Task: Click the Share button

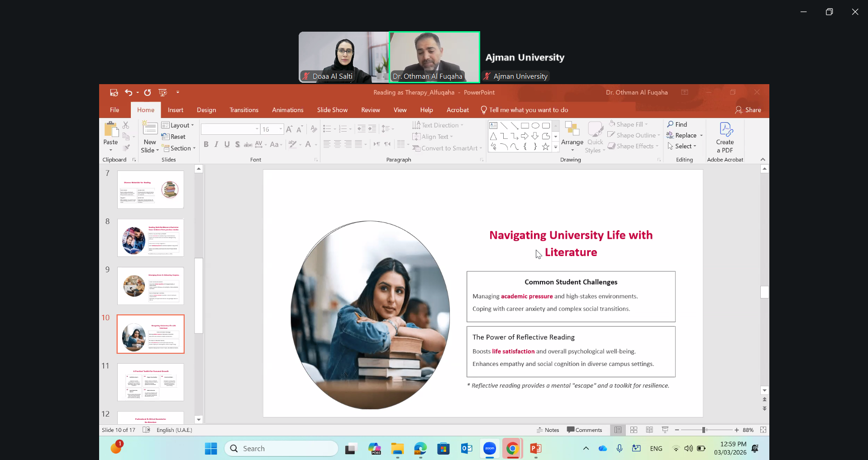Action: pos(748,110)
